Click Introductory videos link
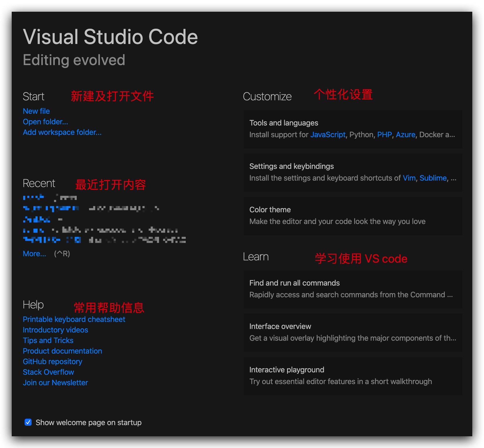This screenshot has height=448, width=484. tap(55, 330)
